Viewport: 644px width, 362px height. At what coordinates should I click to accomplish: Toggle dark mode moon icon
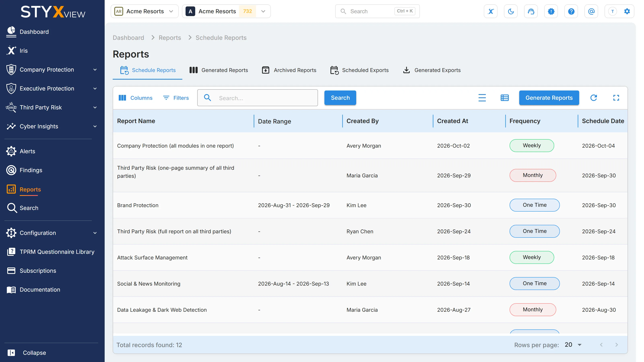coord(511,11)
